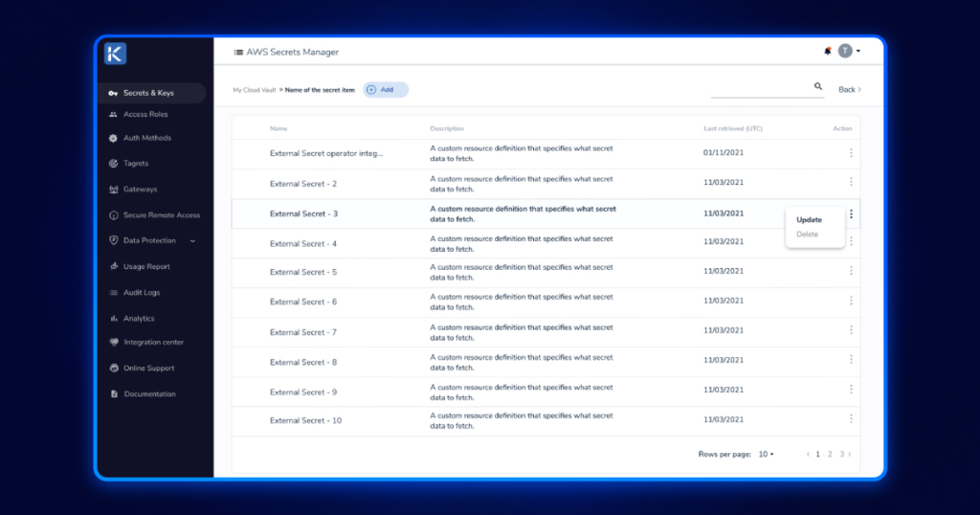Screen dimensions: 980x515
Task: Click the Name column header
Action: (x=278, y=128)
